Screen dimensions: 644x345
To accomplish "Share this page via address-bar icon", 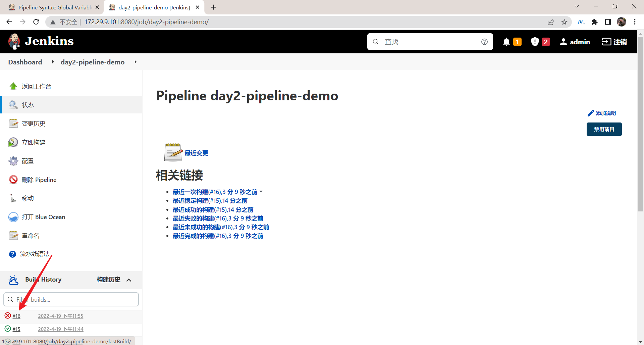I will (x=551, y=22).
